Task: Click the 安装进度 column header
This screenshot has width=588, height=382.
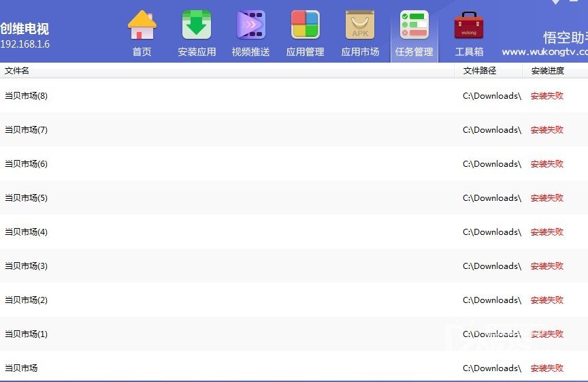Action: (x=548, y=71)
